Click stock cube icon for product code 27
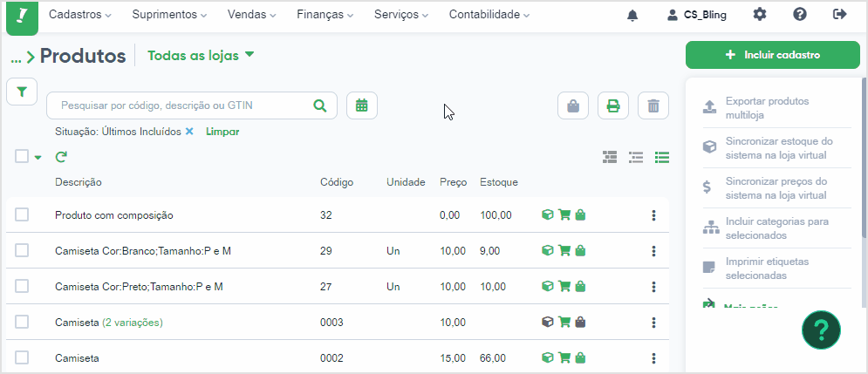This screenshot has height=374, width=868. (x=548, y=287)
